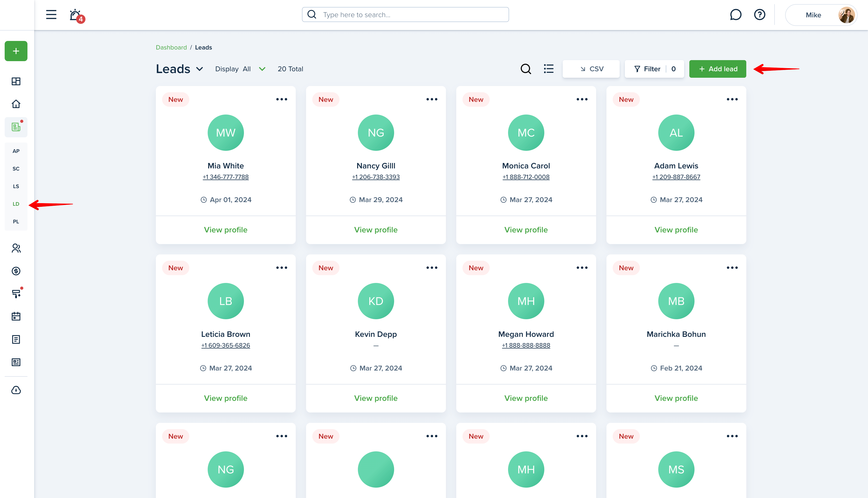868x498 pixels.
Task: Click the leads search magnifier icon
Action: click(x=526, y=69)
